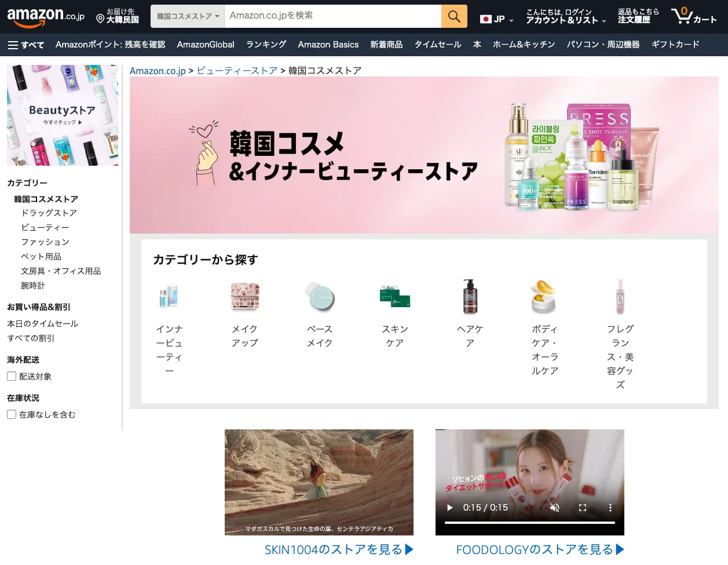Viewport: 728px width, 565px height.
Task: Select ペット用品 in sidebar categories
Action: [x=41, y=256]
